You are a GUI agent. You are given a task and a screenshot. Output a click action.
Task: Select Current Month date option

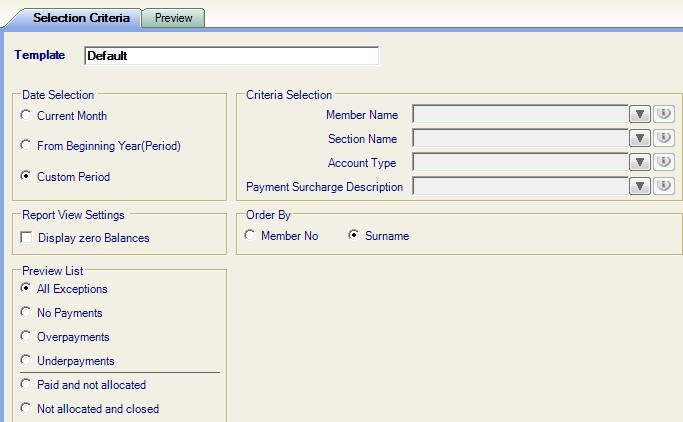point(26,115)
